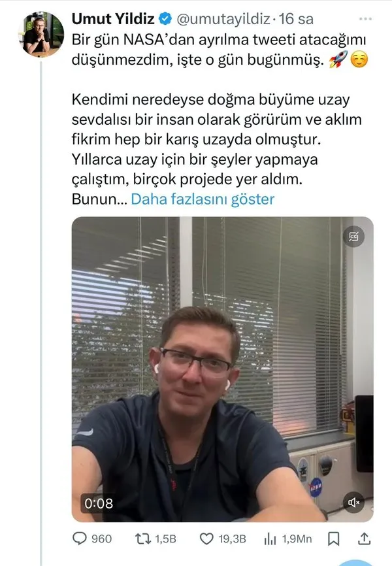Unmute the video sound
Image resolution: width=392 pixels, height=566 pixels.
point(353,502)
